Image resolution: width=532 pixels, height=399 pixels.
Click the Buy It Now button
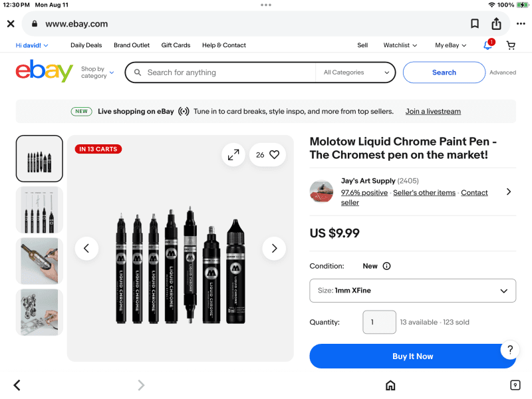(412, 356)
